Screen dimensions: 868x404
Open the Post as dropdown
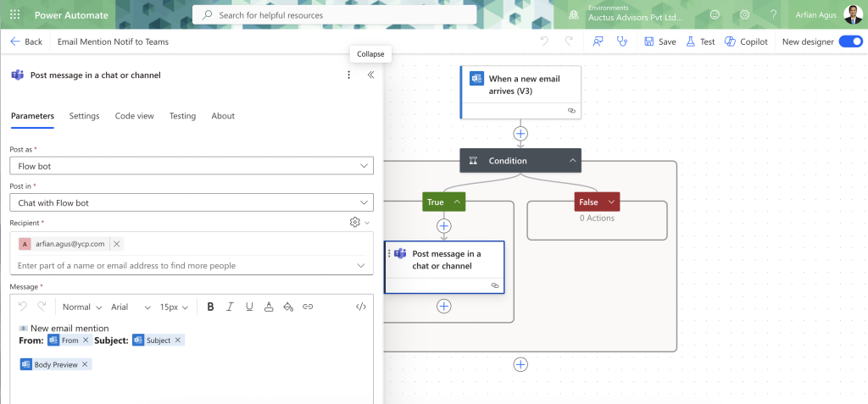192,165
